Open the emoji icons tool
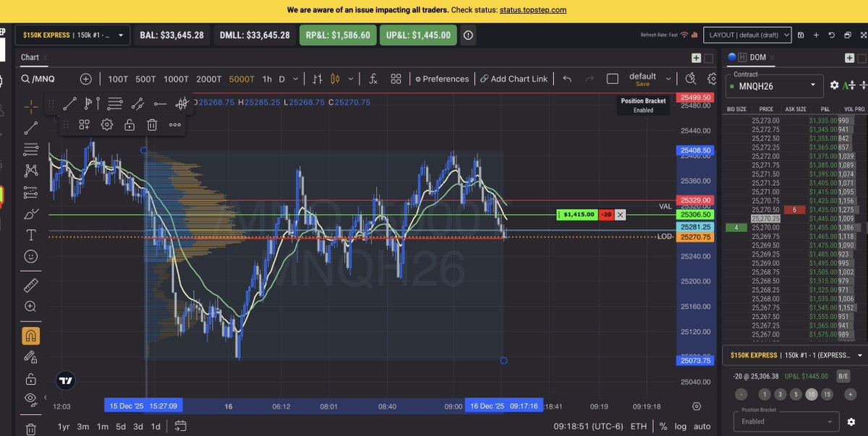This screenshot has height=436, width=868. (x=31, y=256)
